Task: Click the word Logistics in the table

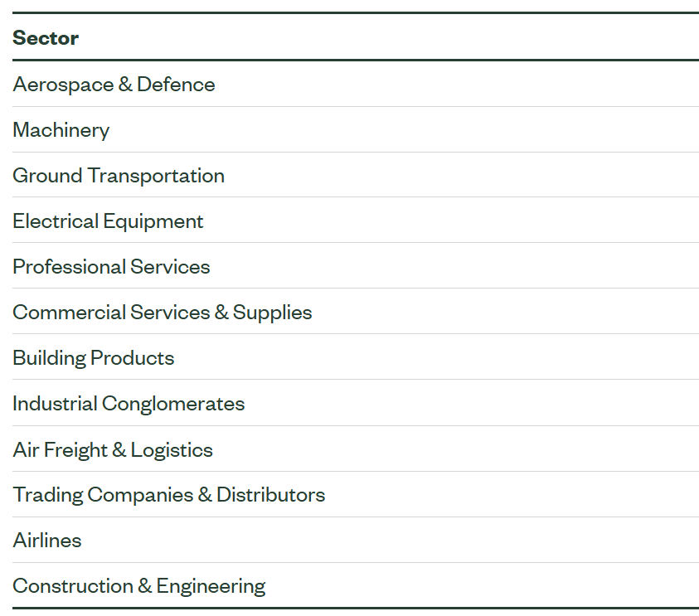Action: 172,450
